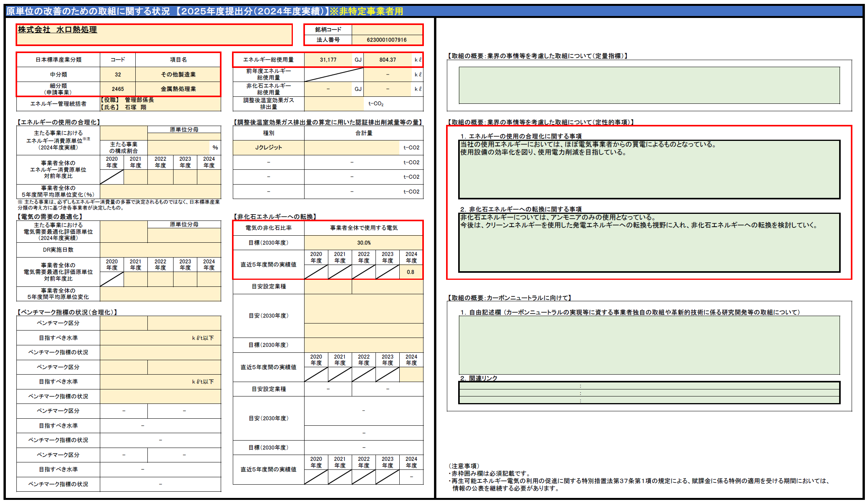Viewport: 868px width, 503px height.
Task: Select the 金属熱処理業 item name cell
Action: point(178,89)
